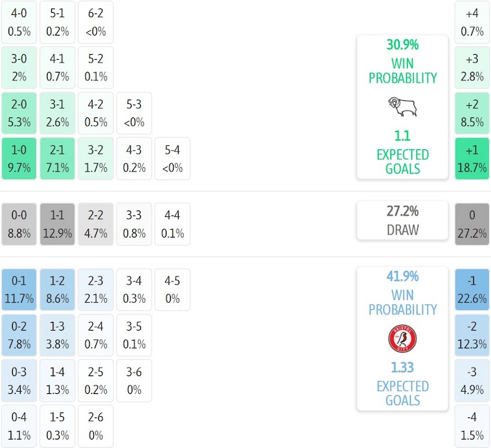Image resolution: width=491 pixels, height=448 pixels.
Task: Select the 1-1 draw scoreline tile
Action: click(x=58, y=223)
